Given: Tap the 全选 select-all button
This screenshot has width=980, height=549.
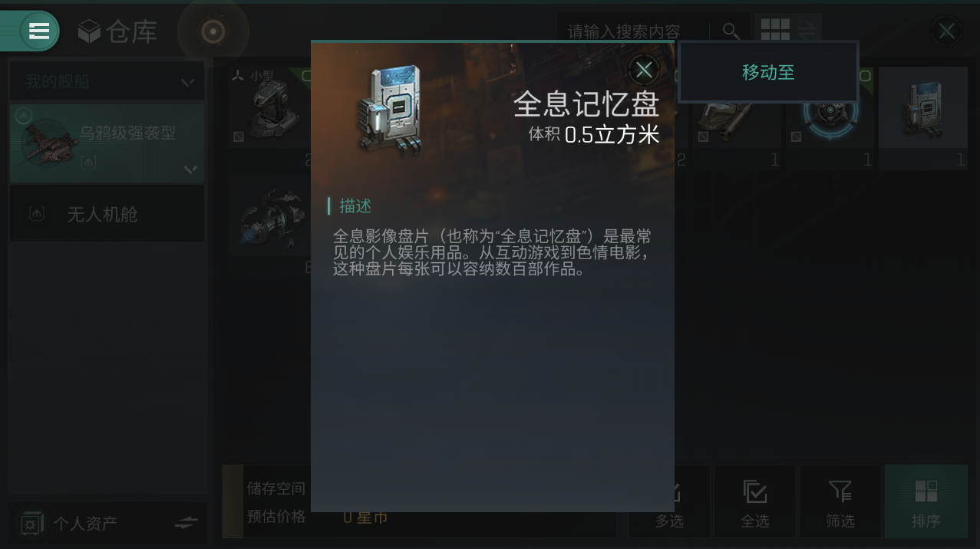Looking at the screenshot, I should pyautogui.click(x=754, y=502).
